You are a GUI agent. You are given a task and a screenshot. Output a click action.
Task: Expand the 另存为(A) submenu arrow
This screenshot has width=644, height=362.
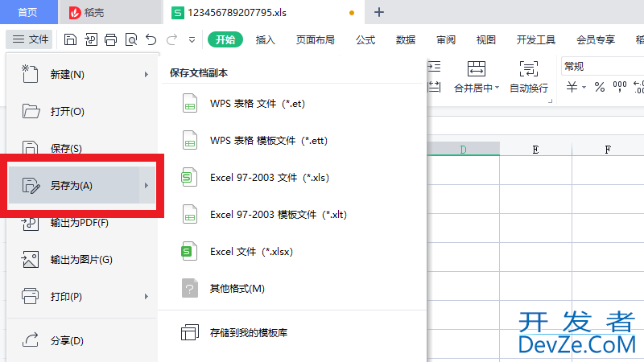(147, 186)
